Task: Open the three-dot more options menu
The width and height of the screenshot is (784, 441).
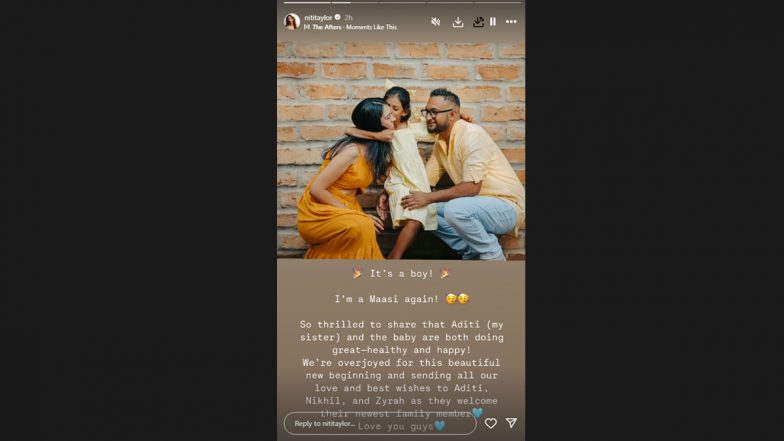Action: [x=511, y=22]
